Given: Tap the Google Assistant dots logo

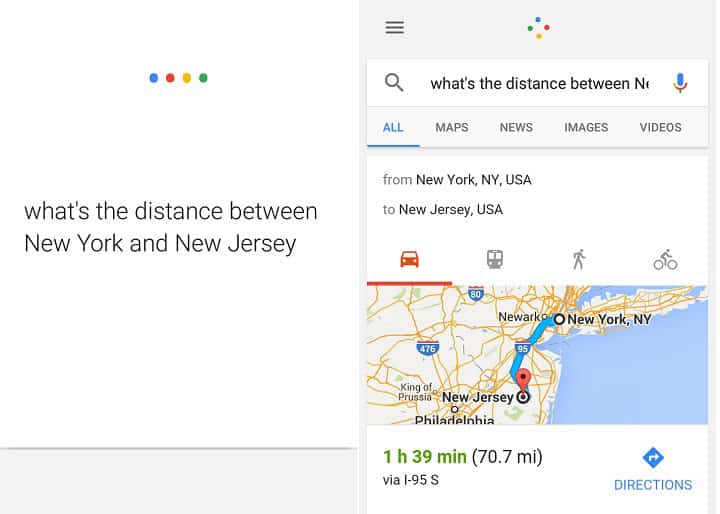Looking at the screenshot, I should 538,28.
